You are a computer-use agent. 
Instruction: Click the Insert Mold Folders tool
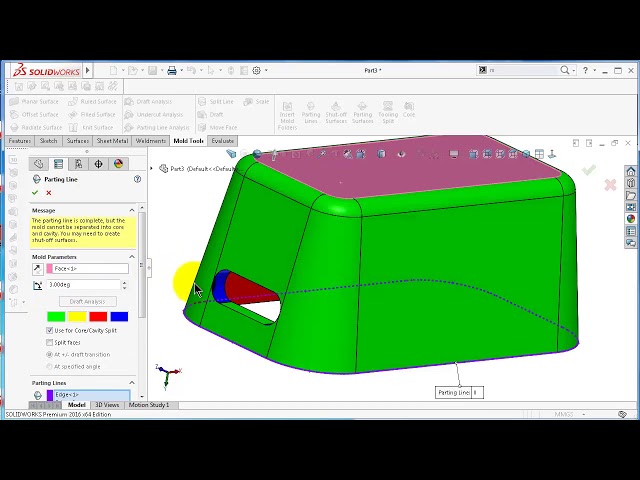point(287,116)
